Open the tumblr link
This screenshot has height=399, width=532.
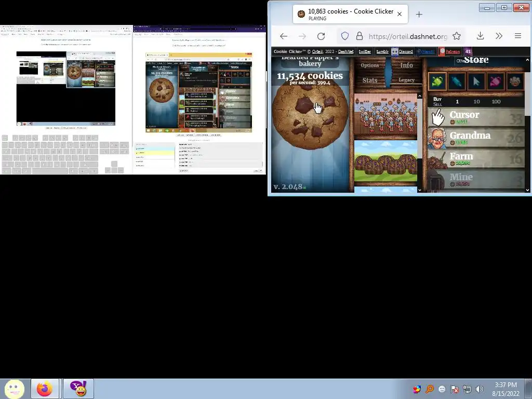[382, 51]
